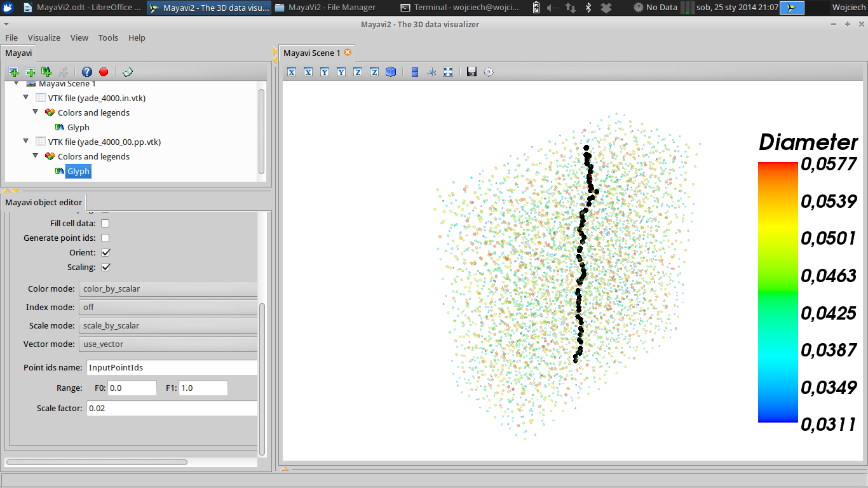Collapse the VTK file yade_4000.in.vtk node
This screenshot has height=488, width=868.
pyautogui.click(x=25, y=97)
